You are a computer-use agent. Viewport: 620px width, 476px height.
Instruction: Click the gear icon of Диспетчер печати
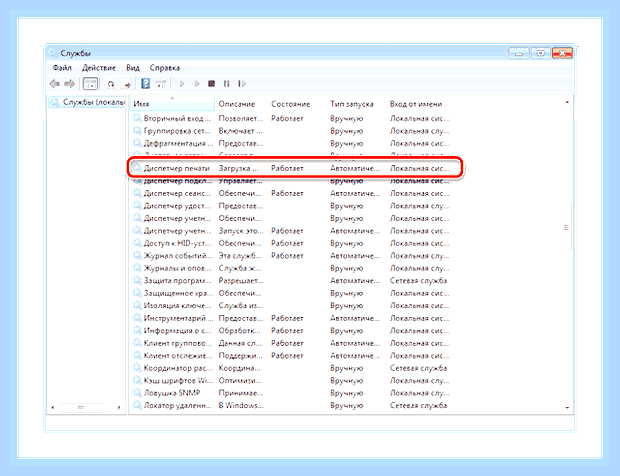(137, 168)
